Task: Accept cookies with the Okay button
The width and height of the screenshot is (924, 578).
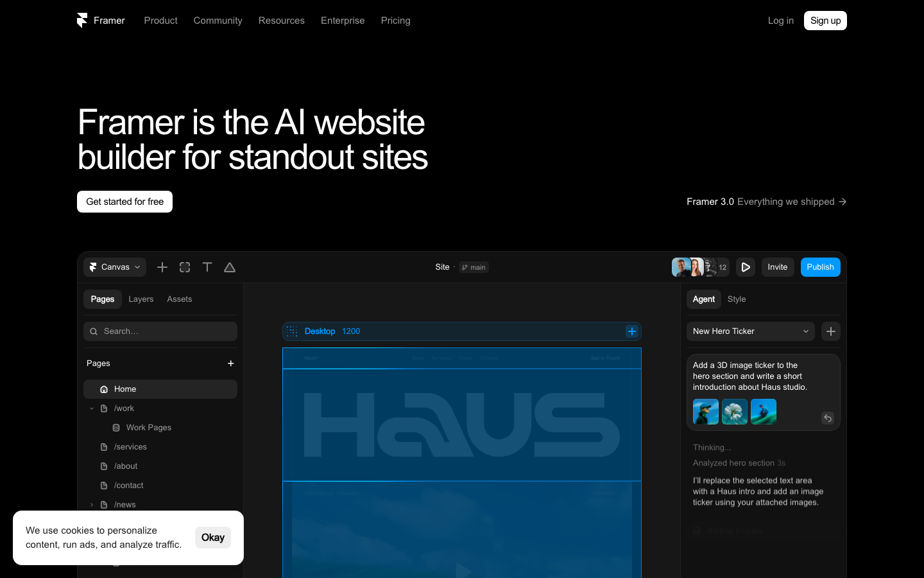Action: click(x=213, y=538)
